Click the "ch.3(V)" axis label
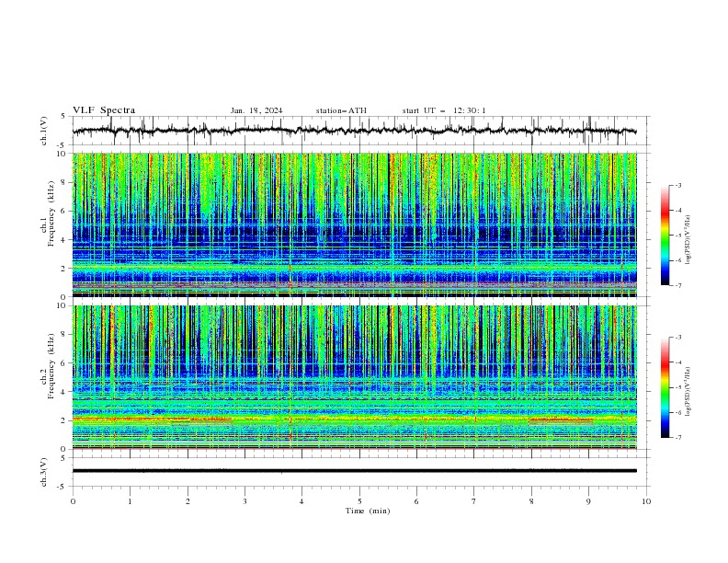The image size is (728, 563). (x=44, y=472)
